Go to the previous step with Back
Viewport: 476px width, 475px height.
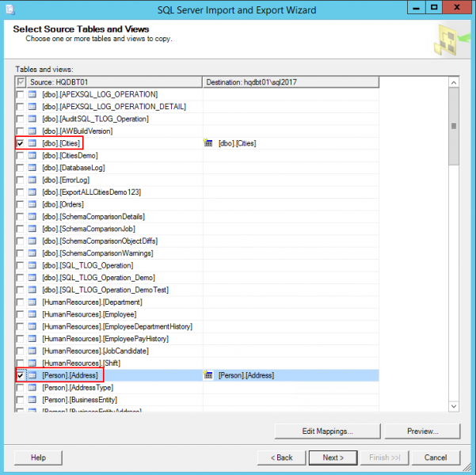point(281,458)
